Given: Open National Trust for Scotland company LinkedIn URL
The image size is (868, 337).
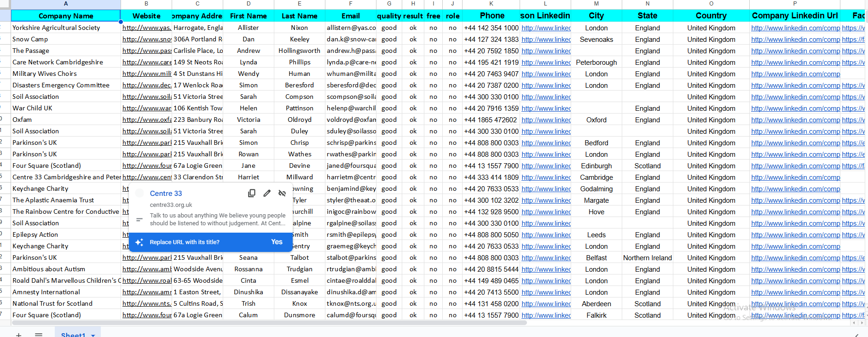Looking at the screenshot, I should (x=795, y=303).
